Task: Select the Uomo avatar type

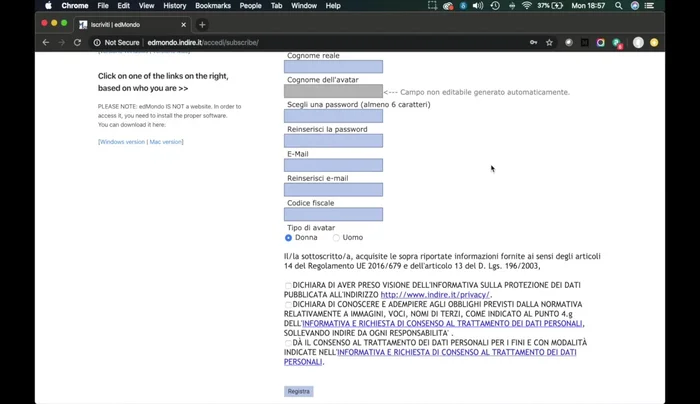Action: coord(336,238)
